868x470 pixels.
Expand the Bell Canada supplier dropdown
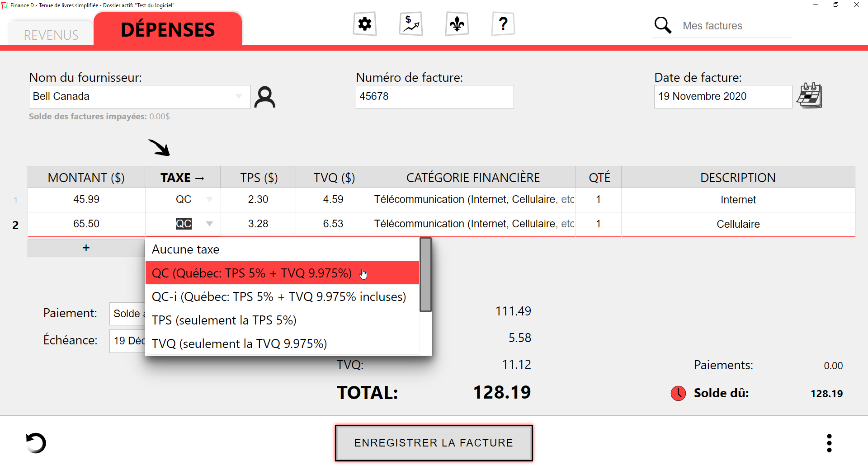239,96
